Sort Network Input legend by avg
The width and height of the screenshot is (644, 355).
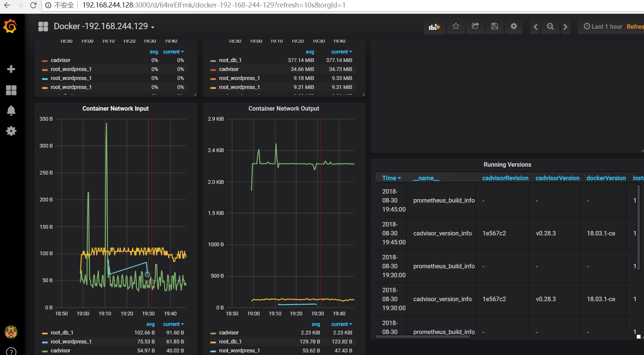coord(150,324)
